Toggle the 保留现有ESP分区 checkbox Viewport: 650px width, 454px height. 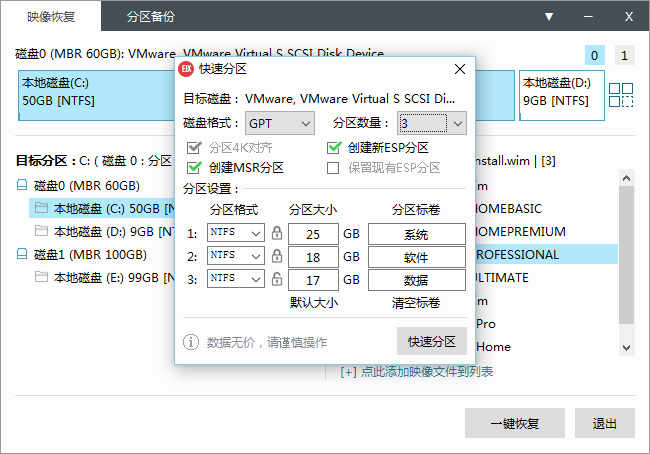(x=333, y=168)
